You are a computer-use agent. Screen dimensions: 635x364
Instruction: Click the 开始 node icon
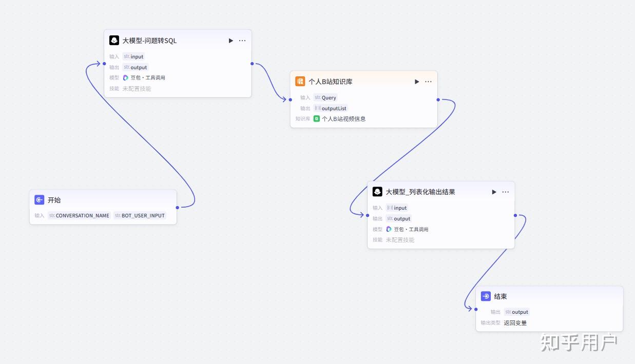pos(40,200)
